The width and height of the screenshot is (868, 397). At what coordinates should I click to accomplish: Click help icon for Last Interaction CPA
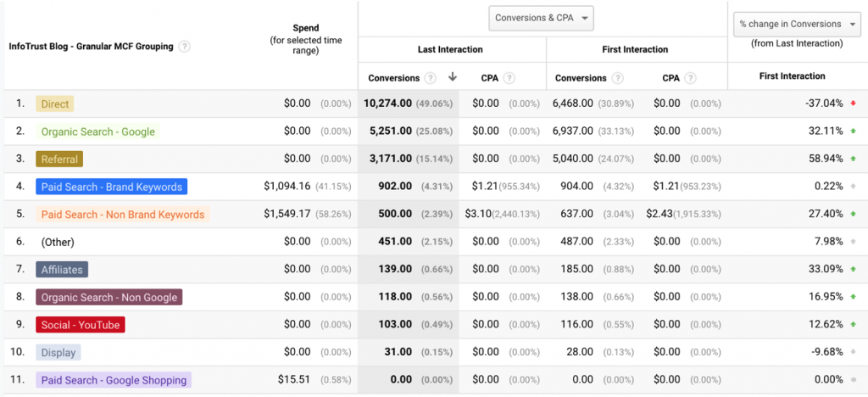point(509,78)
